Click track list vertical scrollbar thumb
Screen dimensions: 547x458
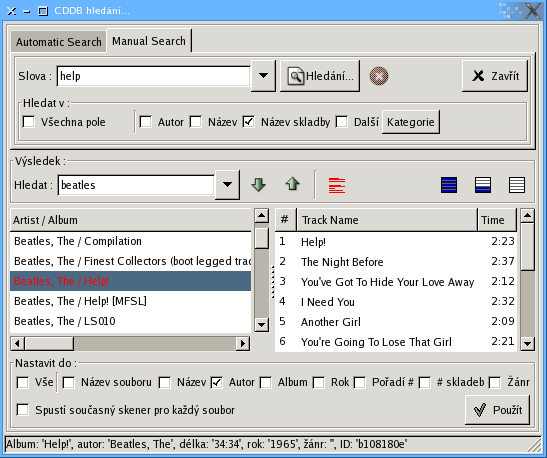click(527, 247)
